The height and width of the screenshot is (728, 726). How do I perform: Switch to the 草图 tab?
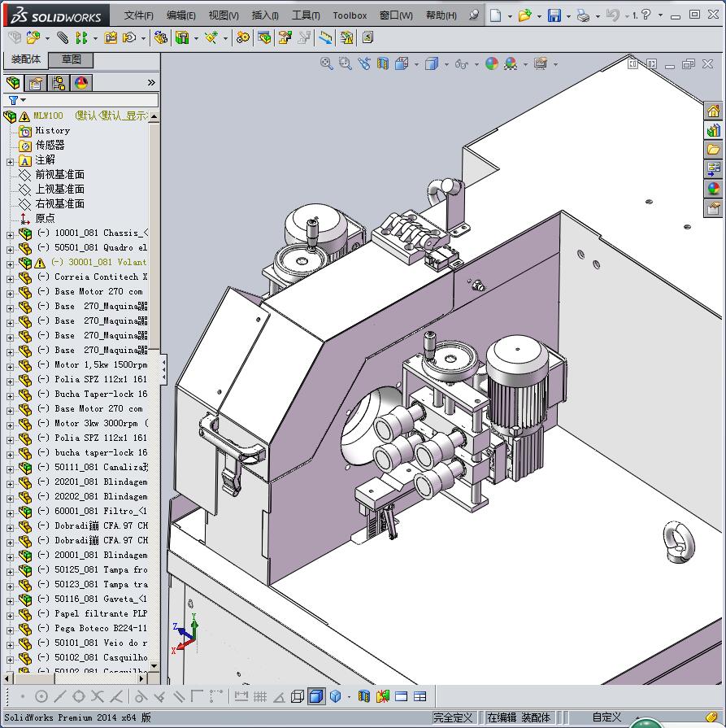(x=72, y=59)
